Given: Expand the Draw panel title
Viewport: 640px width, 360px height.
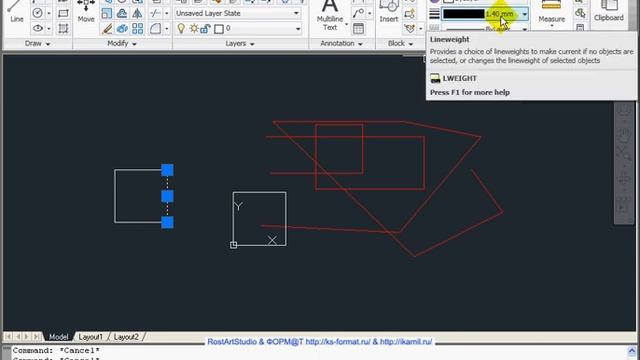Looking at the screenshot, I should coord(37,43).
